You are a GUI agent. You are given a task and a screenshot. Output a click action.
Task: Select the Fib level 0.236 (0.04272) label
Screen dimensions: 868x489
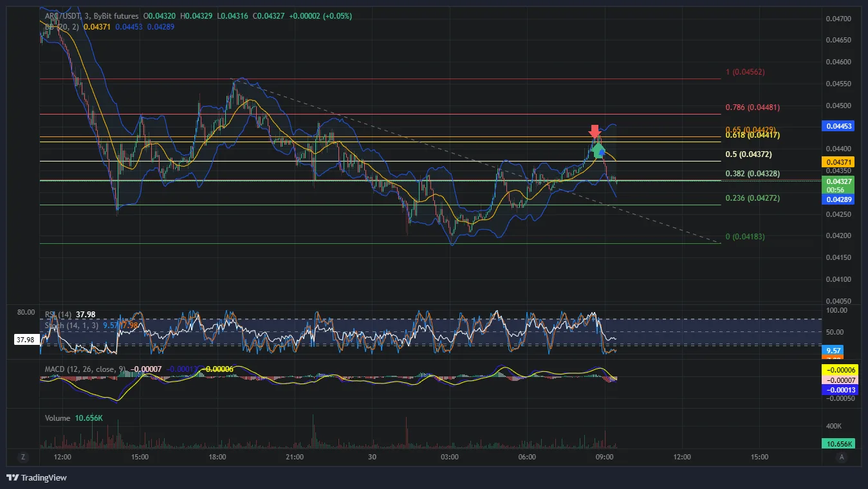click(x=752, y=198)
